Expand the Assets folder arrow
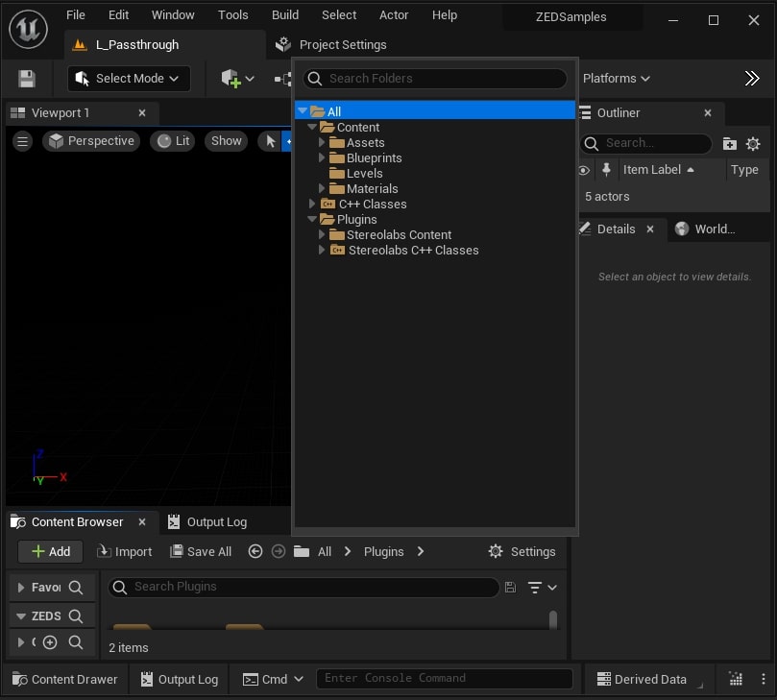The image size is (777, 700). click(x=322, y=142)
